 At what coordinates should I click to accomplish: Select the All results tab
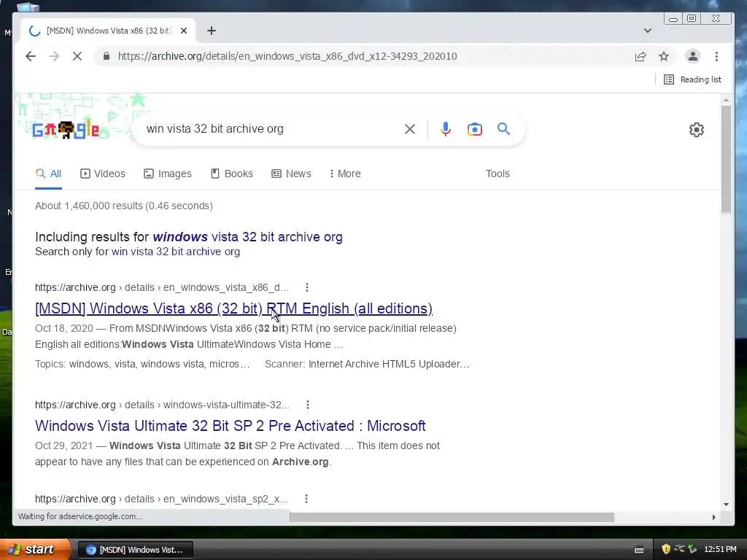pyautogui.click(x=49, y=174)
